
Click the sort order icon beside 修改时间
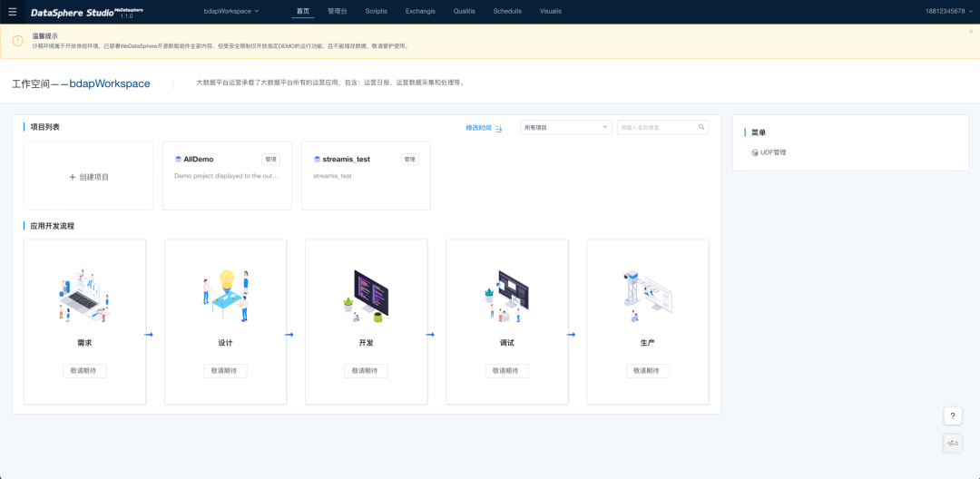(499, 129)
